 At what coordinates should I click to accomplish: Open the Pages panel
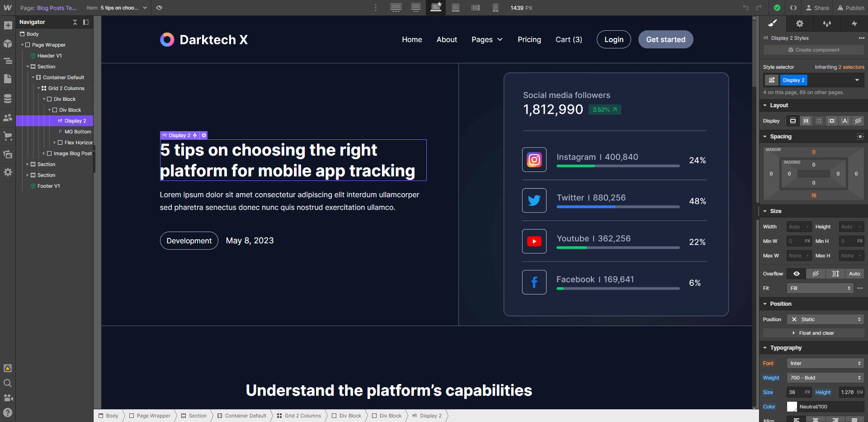(8, 79)
